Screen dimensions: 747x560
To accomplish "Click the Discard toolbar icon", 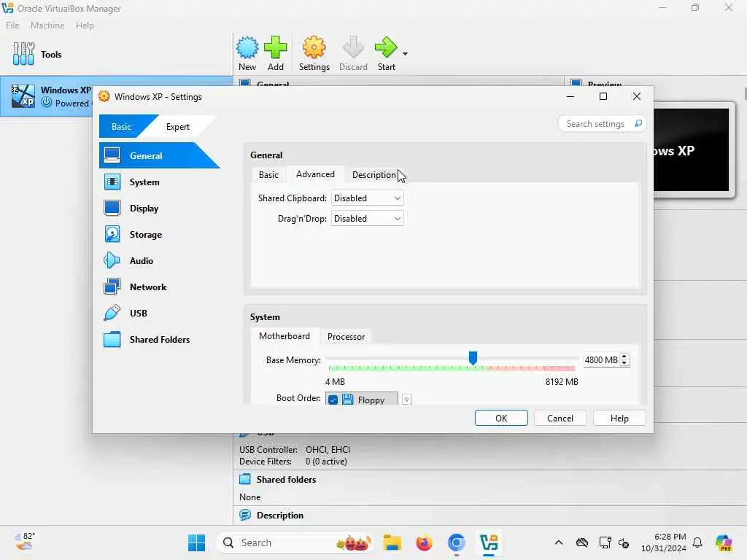I will point(353,53).
